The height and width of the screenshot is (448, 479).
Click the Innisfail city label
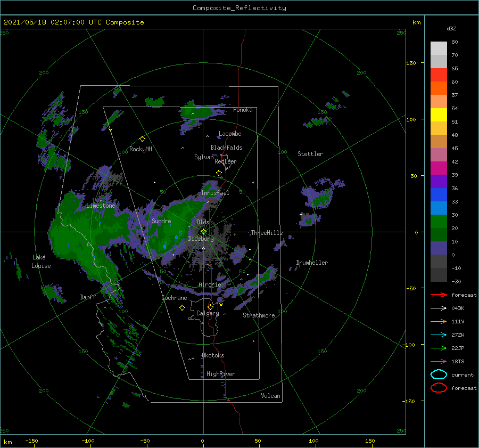(215, 193)
